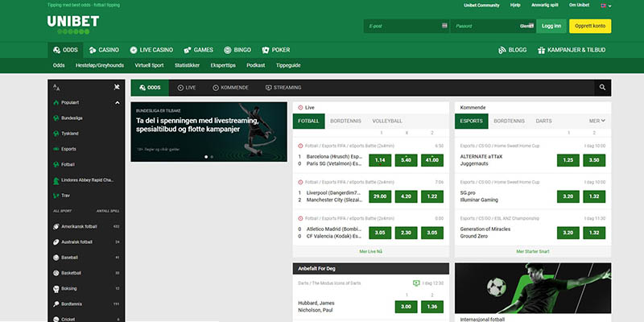Click Glemt password link
644x322 pixels.
[x=526, y=26]
